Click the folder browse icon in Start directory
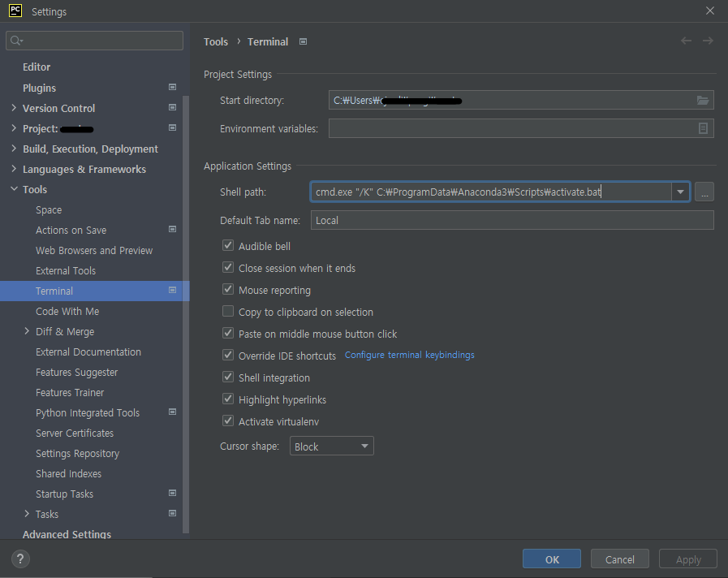This screenshot has height=578, width=728. point(703,101)
